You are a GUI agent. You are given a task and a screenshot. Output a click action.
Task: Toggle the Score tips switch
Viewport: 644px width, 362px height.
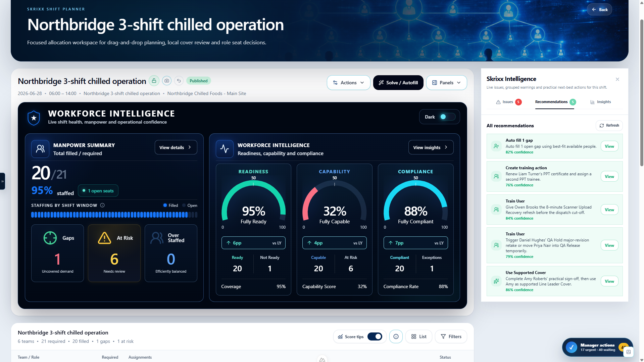(x=375, y=336)
